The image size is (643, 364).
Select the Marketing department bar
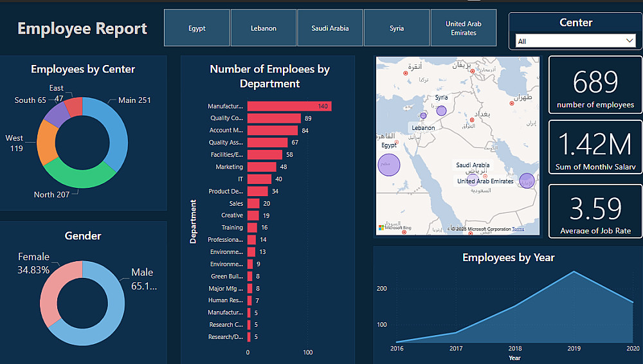[x=262, y=167]
